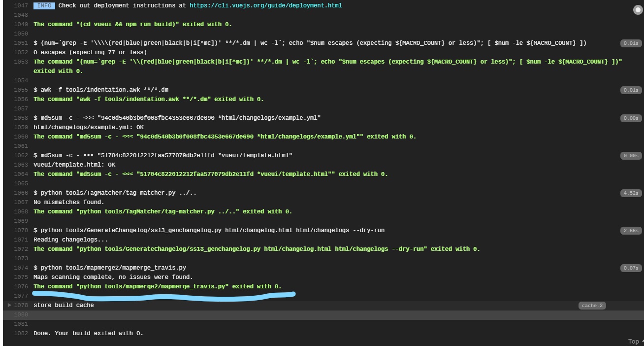Click green 'awk -f tools/indentation.awk' exited line
This screenshot has width=644, height=346.
[x=149, y=99]
